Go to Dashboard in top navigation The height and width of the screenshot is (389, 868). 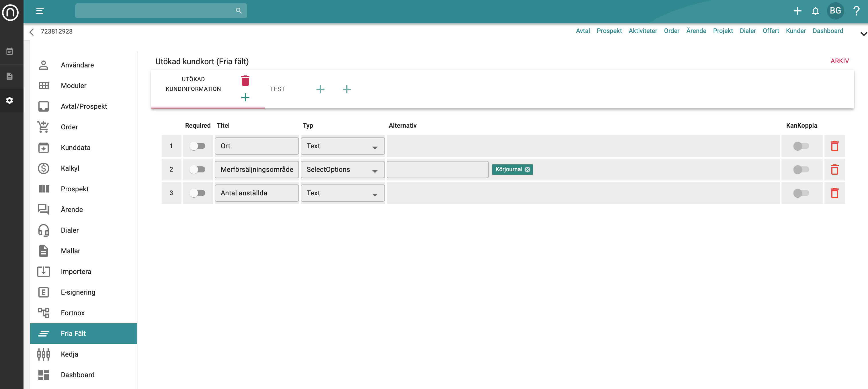point(828,31)
